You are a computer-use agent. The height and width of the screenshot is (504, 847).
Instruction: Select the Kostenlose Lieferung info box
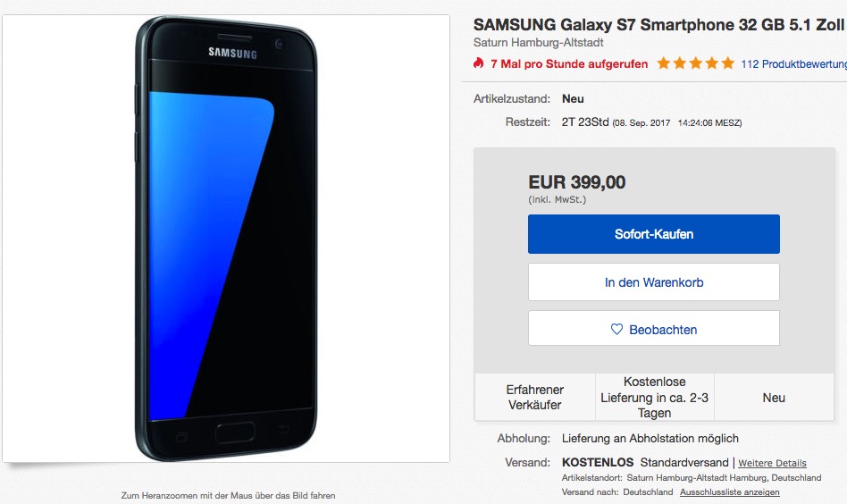coord(654,397)
